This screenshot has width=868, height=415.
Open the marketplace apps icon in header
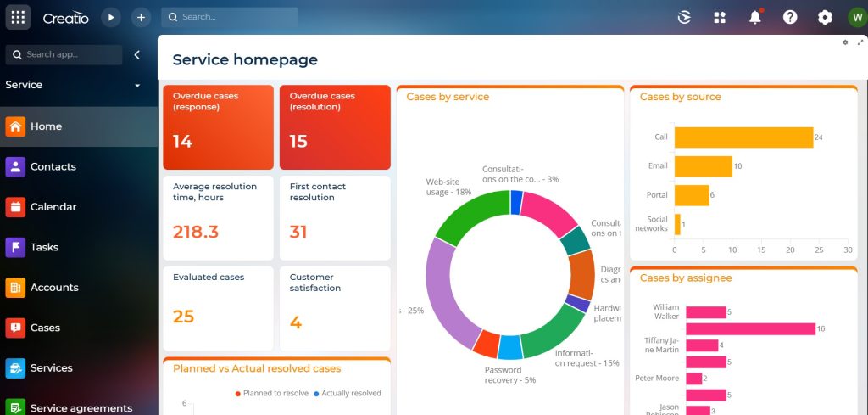[720, 17]
